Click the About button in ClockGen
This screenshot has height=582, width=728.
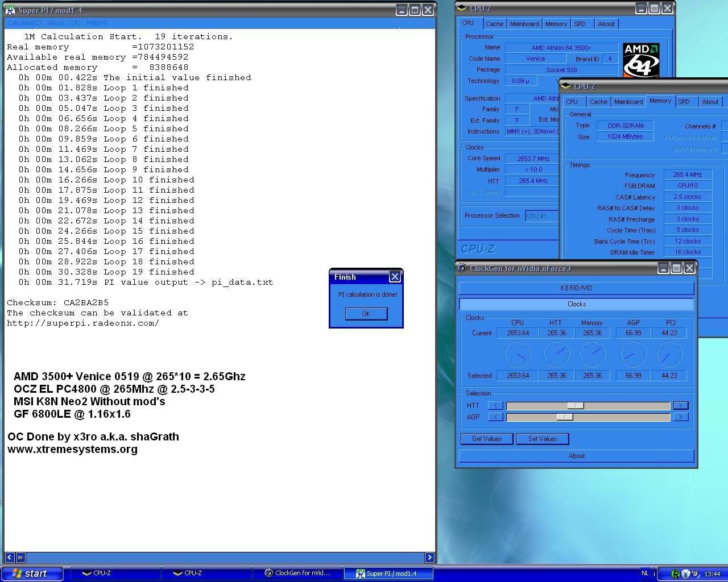[x=577, y=456]
